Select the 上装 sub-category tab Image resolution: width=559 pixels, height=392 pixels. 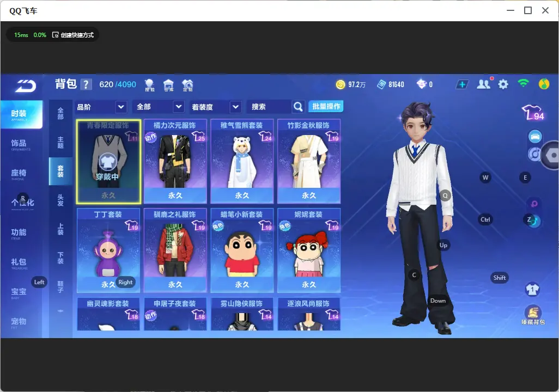click(x=60, y=229)
